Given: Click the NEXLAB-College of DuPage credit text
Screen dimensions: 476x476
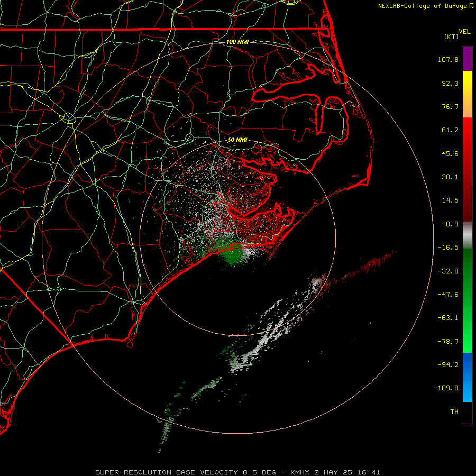Looking at the screenshot, I should pyautogui.click(x=425, y=6).
